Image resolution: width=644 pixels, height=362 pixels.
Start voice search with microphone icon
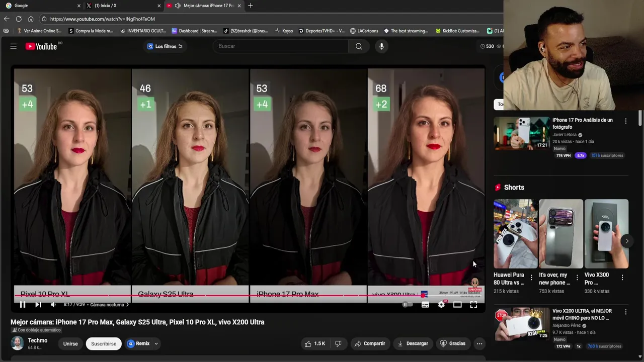point(381,46)
